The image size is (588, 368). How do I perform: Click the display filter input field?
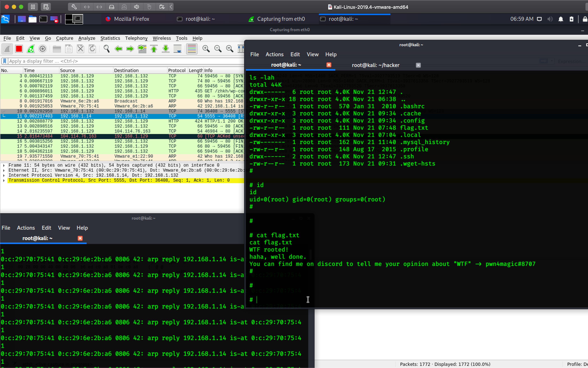[x=122, y=61]
